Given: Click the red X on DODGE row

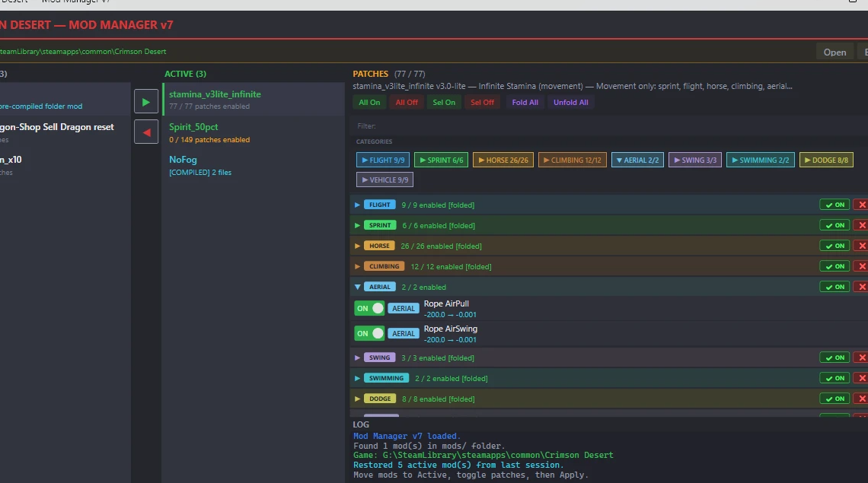Looking at the screenshot, I should 861,399.
